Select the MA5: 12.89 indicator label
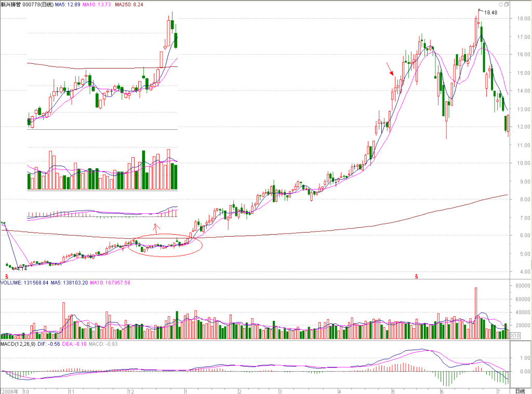This screenshot has height=394, width=532. [68, 5]
